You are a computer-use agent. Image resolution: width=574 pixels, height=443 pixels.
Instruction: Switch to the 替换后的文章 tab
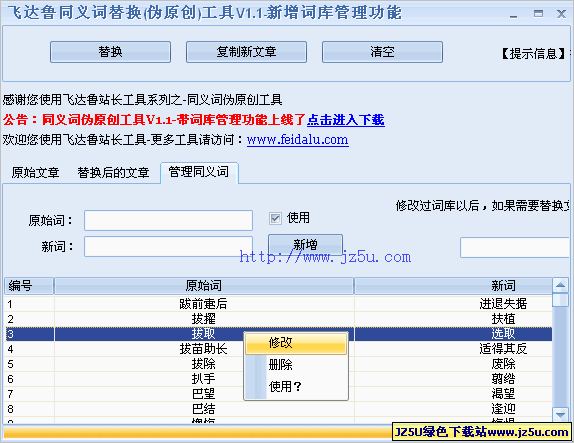point(113,172)
